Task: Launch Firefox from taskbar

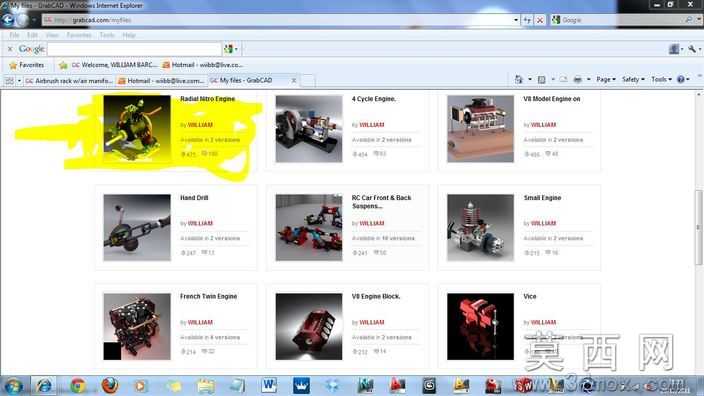Action: click(x=110, y=386)
